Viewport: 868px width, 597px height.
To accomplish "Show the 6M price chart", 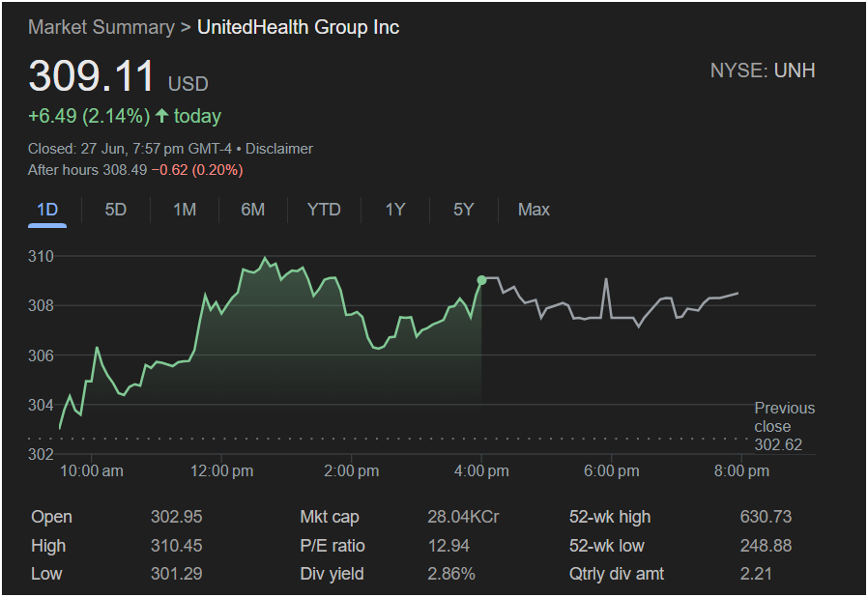I will [x=252, y=210].
